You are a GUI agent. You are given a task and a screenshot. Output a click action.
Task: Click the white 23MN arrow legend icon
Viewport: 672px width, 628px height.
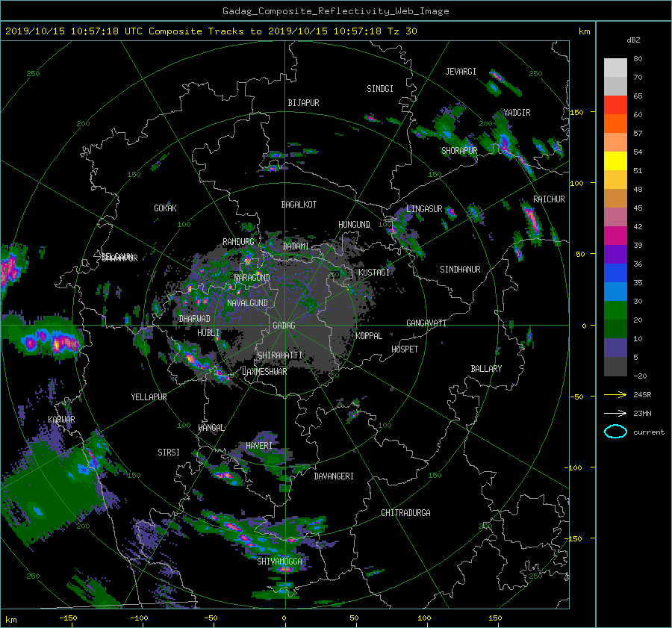pyautogui.click(x=615, y=413)
